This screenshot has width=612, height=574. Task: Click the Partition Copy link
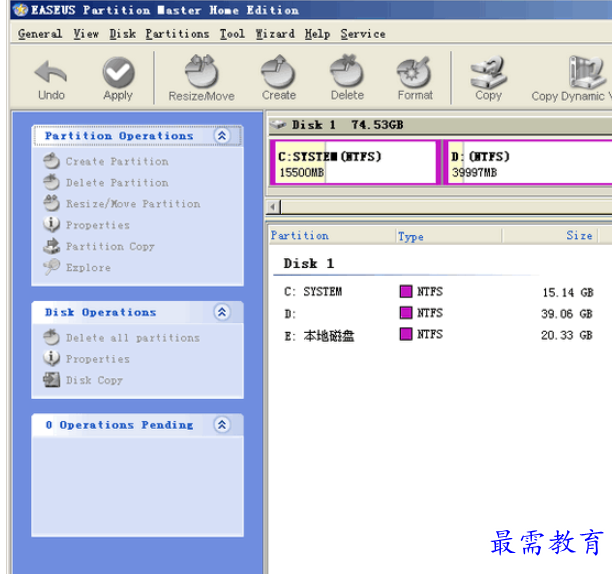click(x=110, y=246)
